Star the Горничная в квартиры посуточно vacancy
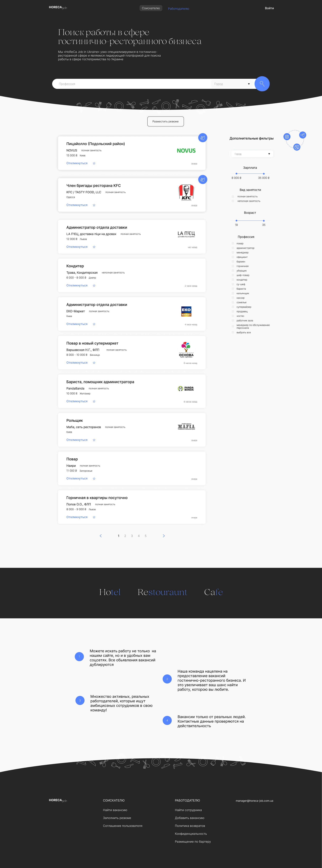The image size is (322, 868). pyautogui.click(x=94, y=517)
